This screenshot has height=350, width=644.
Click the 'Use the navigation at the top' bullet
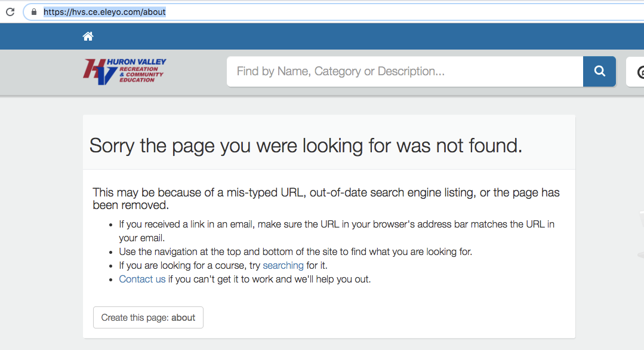[x=295, y=251]
